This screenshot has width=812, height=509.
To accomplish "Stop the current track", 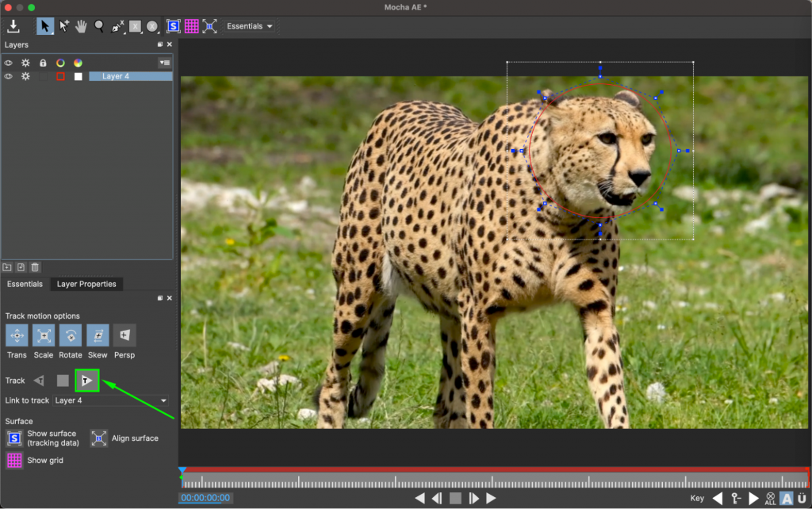I will point(63,381).
